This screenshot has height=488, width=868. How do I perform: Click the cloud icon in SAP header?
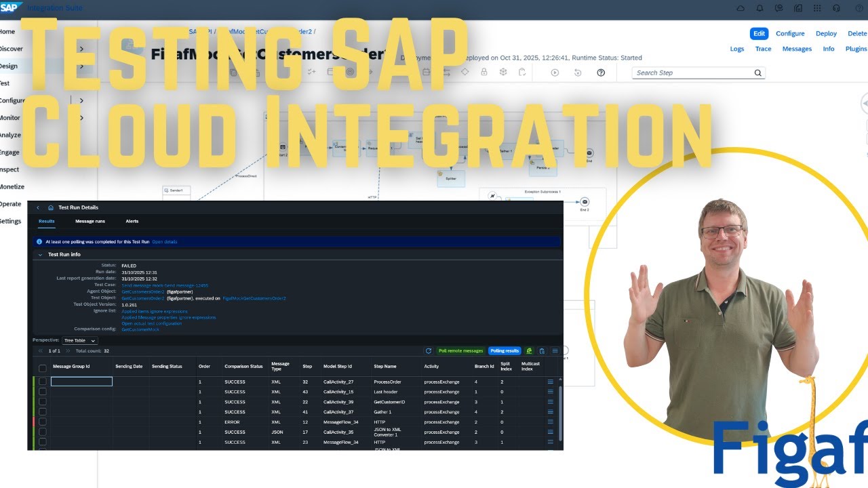click(x=741, y=8)
